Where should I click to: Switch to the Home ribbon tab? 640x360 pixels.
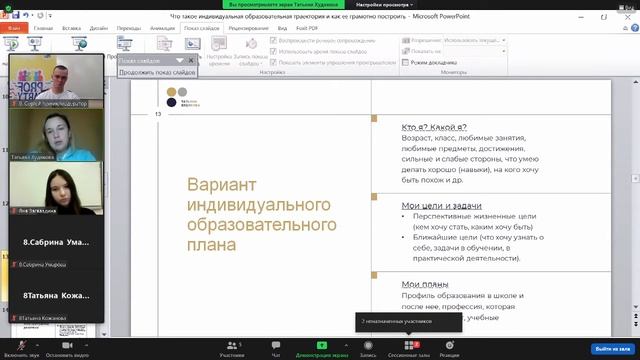tap(43, 28)
